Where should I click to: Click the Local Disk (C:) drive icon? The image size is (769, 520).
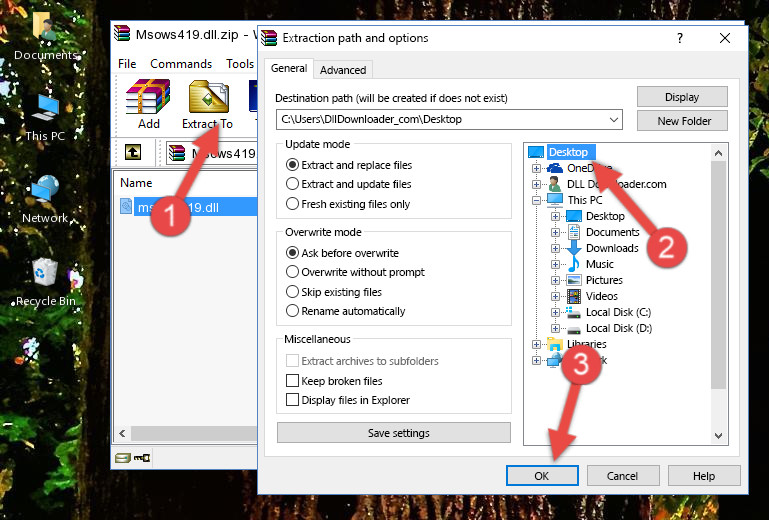click(574, 312)
